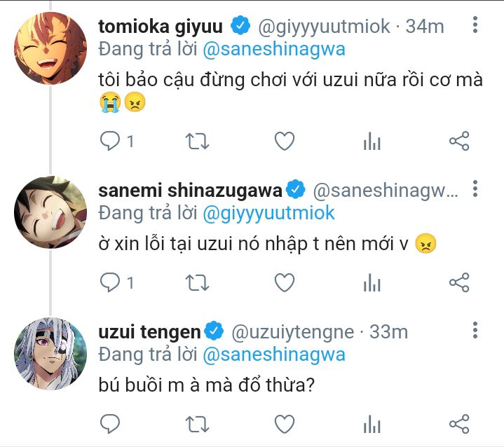Viewport: 504px width, 447px height.
Task: Reply to uzui tengen's tweet
Action: click(x=111, y=423)
